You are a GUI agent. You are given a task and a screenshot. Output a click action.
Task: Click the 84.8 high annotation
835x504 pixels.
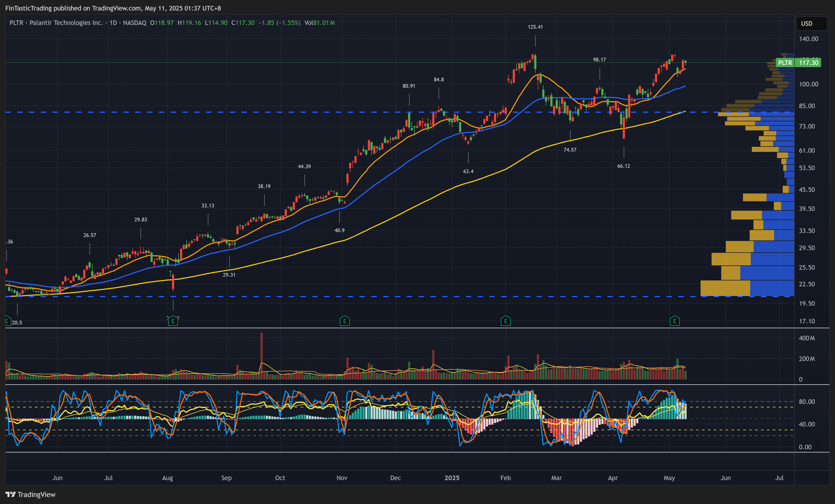(438, 79)
